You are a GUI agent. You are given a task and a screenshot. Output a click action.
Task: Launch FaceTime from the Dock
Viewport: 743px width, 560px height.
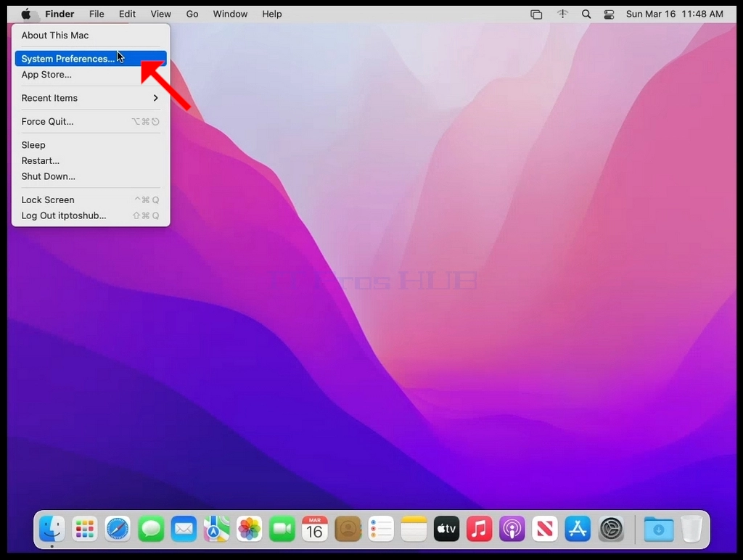(282, 529)
